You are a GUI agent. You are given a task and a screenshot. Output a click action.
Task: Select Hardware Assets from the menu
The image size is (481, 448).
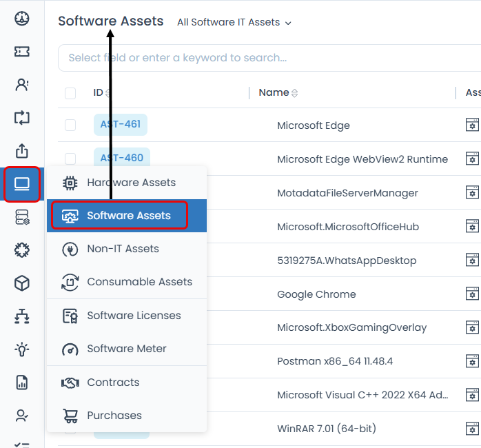pos(127,183)
